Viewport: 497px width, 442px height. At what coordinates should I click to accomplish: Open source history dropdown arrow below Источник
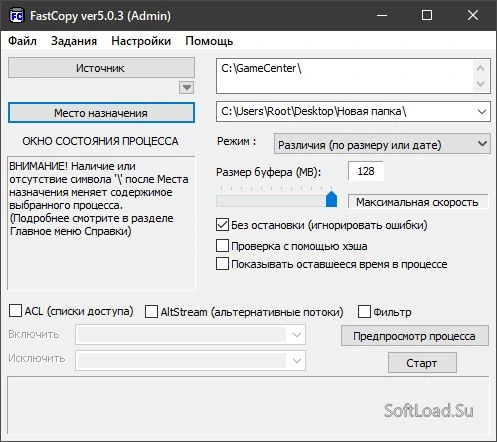pyautogui.click(x=186, y=88)
